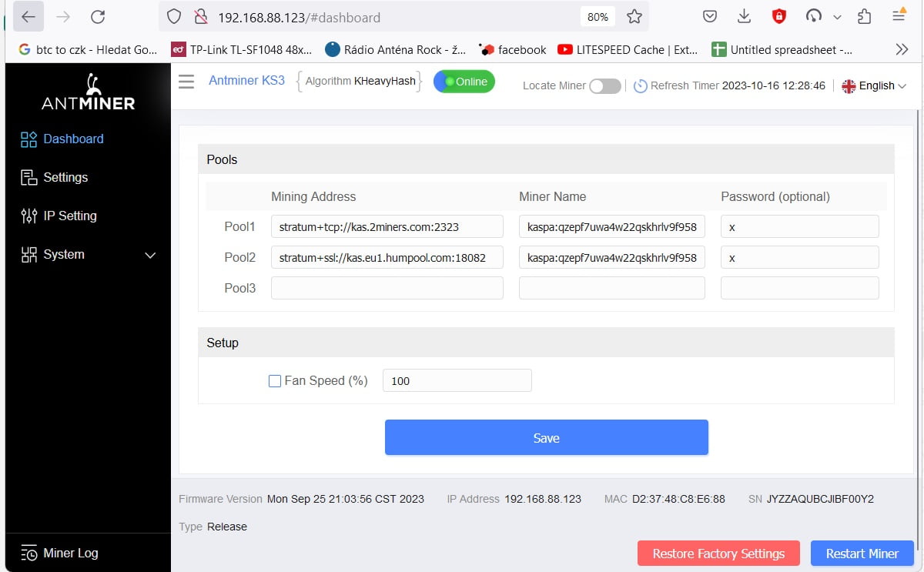The width and height of the screenshot is (924, 572).
Task: Show more bookmarks overflow chevron
Action: click(x=902, y=49)
